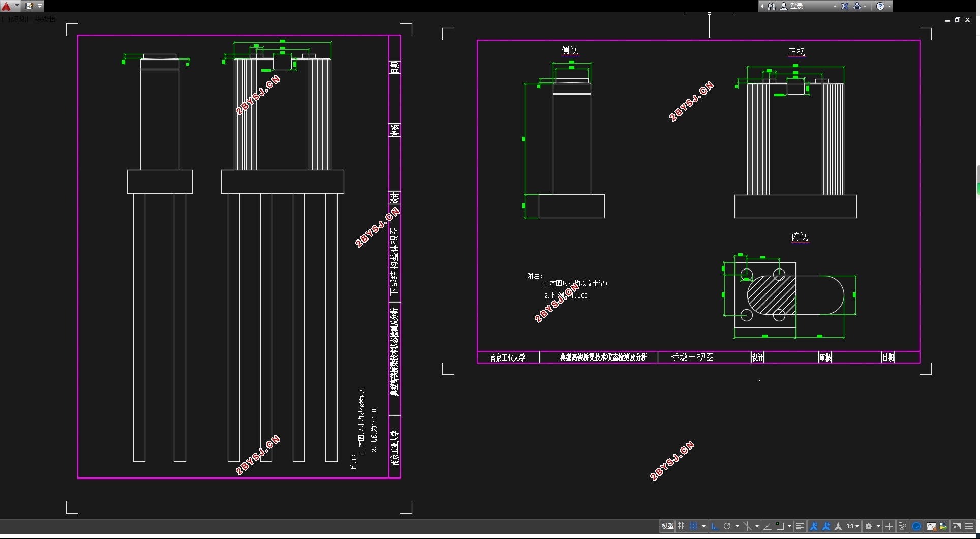Click the graphics performance warning icon
980x539 pixels.
[x=931, y=526]
